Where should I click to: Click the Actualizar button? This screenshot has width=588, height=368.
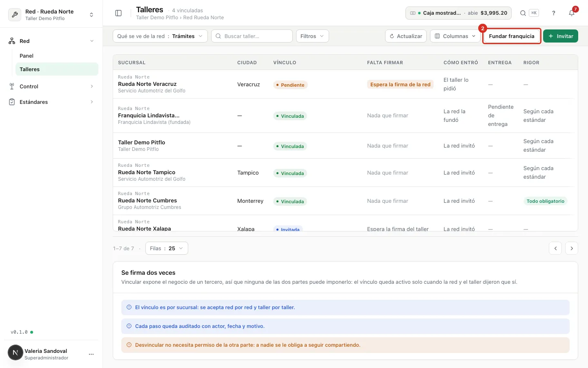pos(406,36)
